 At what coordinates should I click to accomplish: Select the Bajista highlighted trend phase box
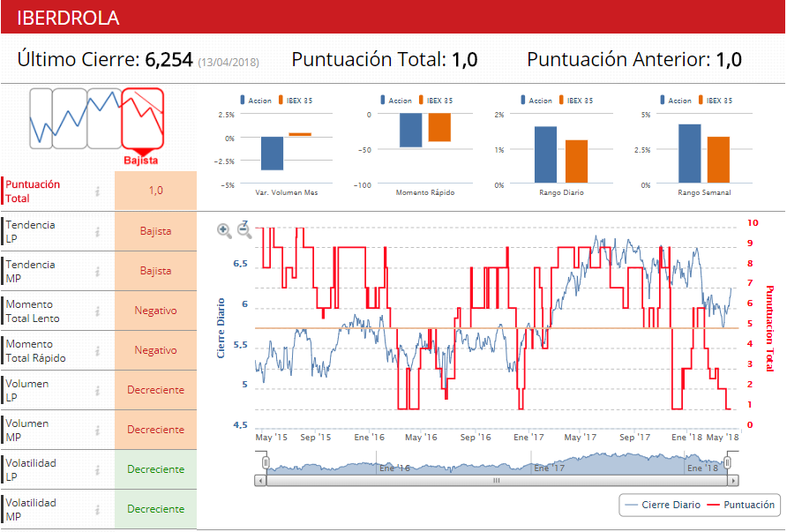[x=143, y=118]
